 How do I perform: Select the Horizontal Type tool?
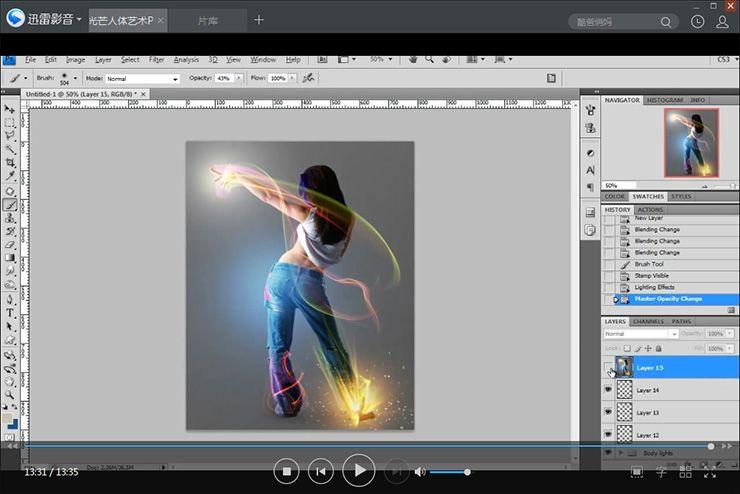(9, 313)
